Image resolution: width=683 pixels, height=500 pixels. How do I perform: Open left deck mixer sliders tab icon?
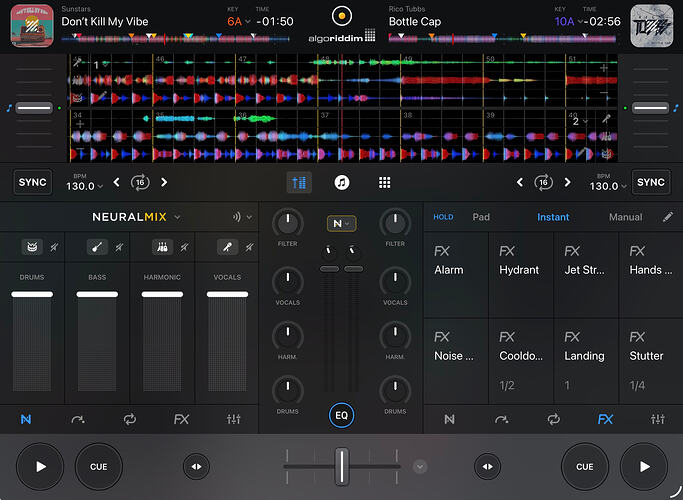(x=233, y=419)
